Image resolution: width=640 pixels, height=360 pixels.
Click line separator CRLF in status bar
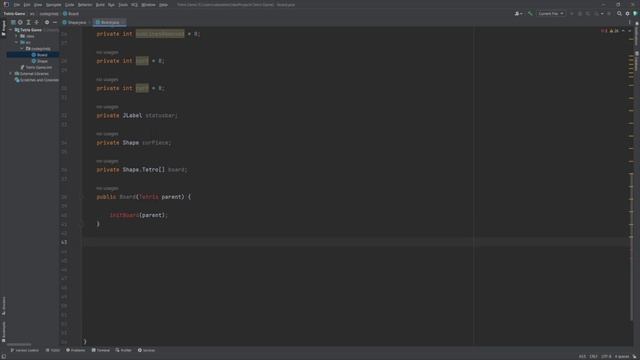[593, 357]
